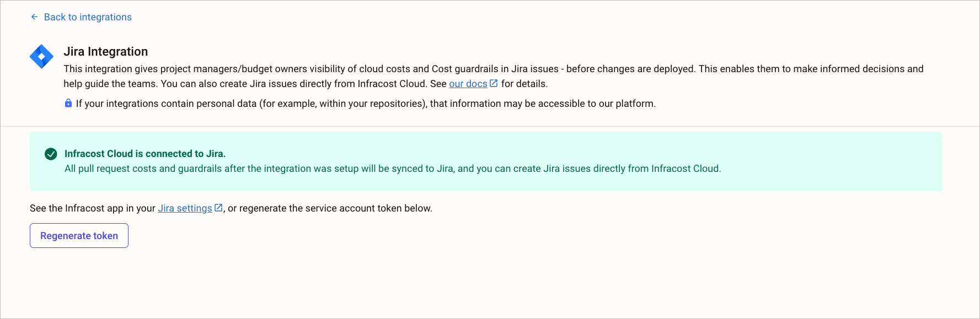980x319 pixels.
Task: Click the green connected checkmark icon
Action: coord(51,154)
